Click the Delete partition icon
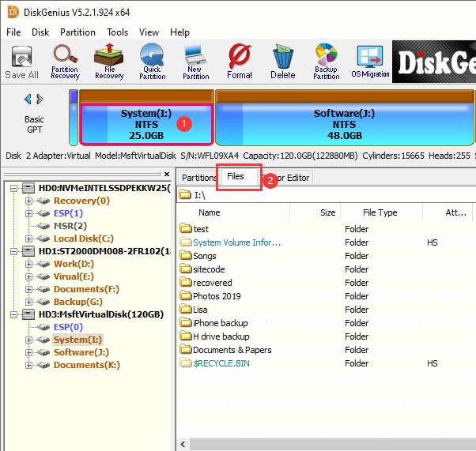Image resolution: width=476 pixels, height=451 pixels. 283,62
